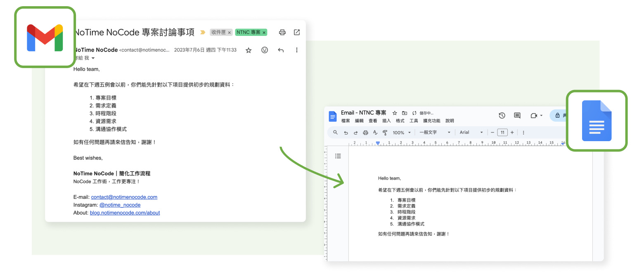This screenshot has height=279, width=644.
Task: Open the 100% zoom dropdown
Action: point(402,132)
